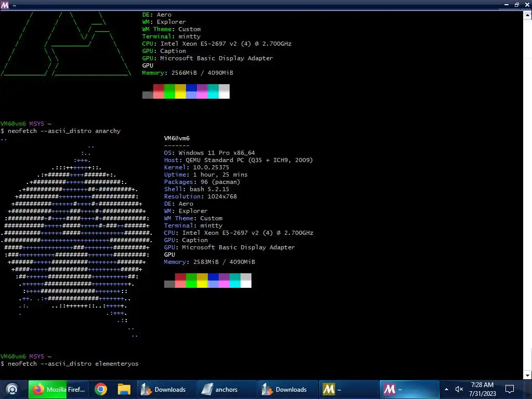Viewport: 532px width, 399px height.
Task: Switch to the first Downloads taskbar window
Action: point(166,390)
